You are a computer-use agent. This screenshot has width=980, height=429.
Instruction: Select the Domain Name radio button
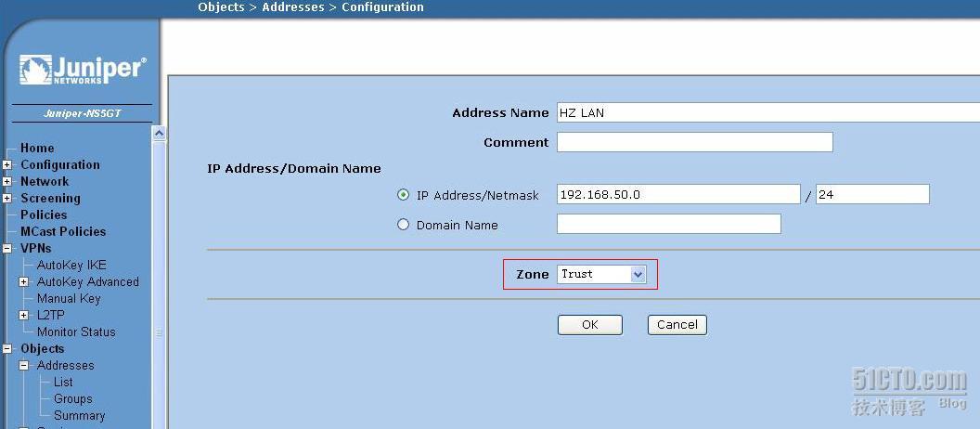(403, 224)
